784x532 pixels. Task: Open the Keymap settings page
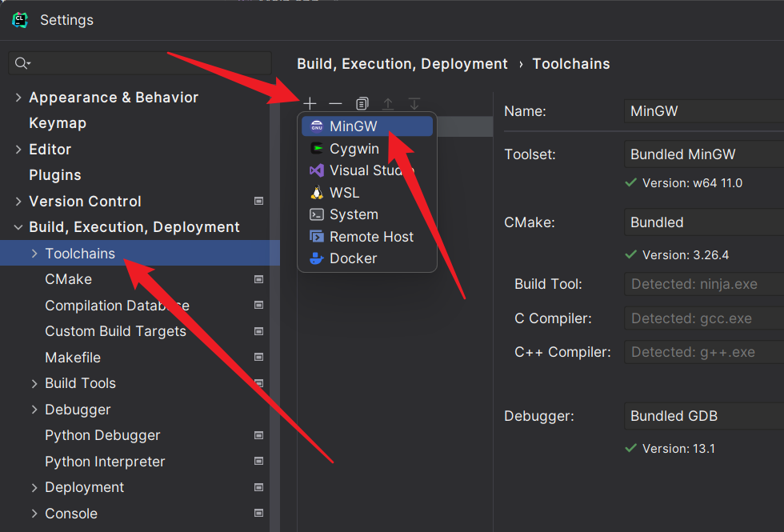[58, 123]
